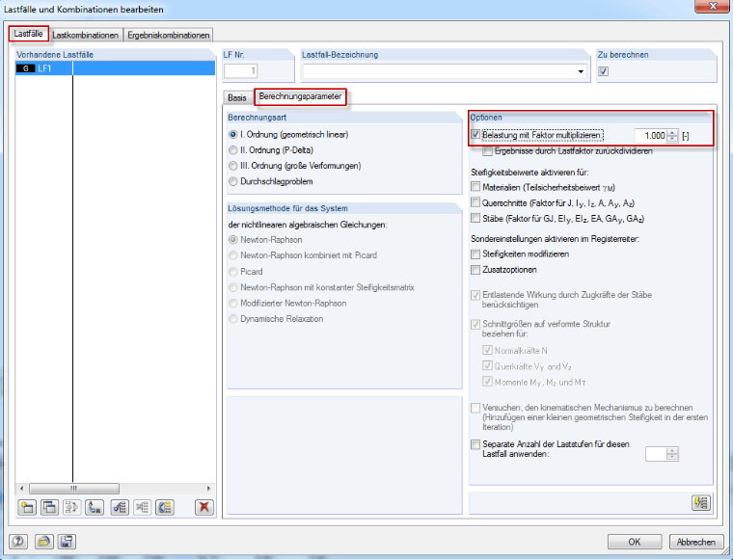This screenshot has width=733, height=560.
Task: Click the grayed-out flow diagram icon
Action: pyautogui.click(x=72, y=507)
